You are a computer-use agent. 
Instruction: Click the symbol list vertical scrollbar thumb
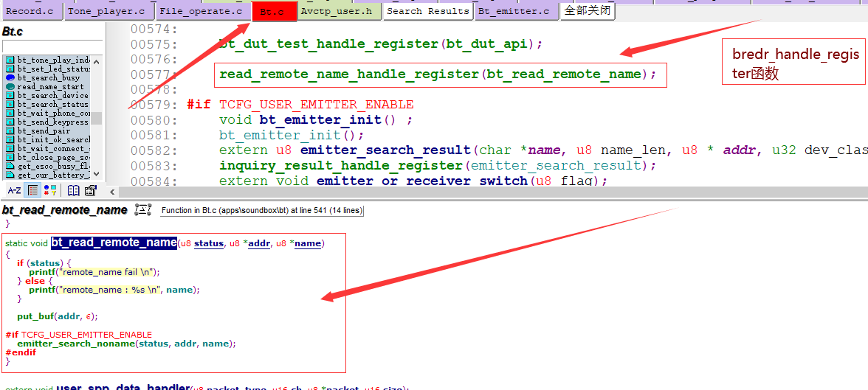tap(96, 118)
